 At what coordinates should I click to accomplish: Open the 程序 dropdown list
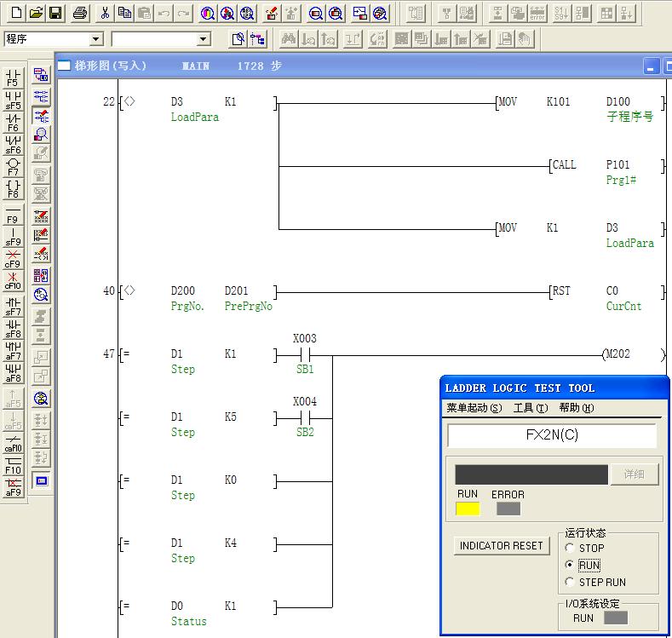pyautogui.click(x=96, y=39)
